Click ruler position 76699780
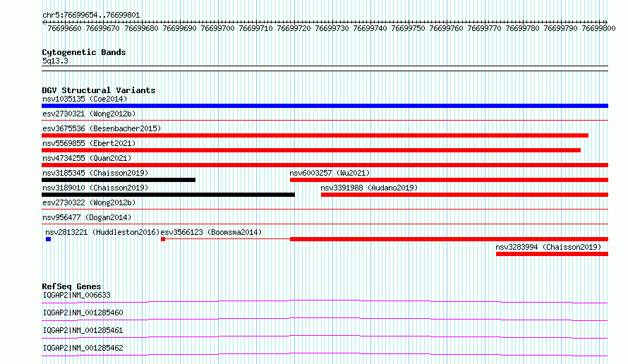628x364 pixels. pyautogui.click(x=522, y=28)
